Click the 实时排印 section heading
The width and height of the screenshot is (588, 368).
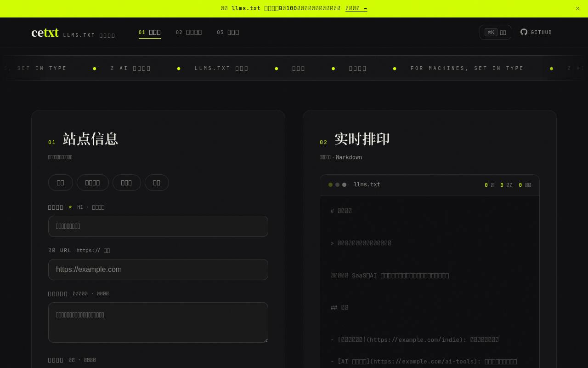[362, 139]
